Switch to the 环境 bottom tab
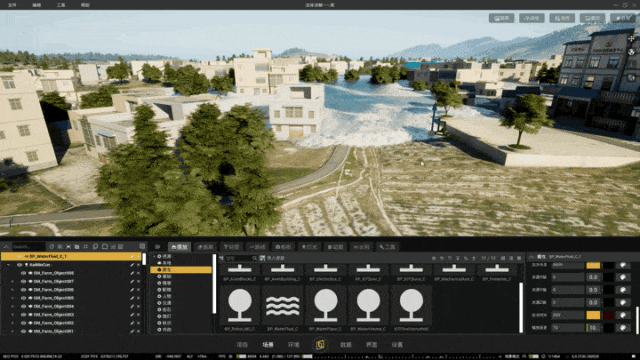The width and height of the screenshot is (640, 360). [294, 345]
